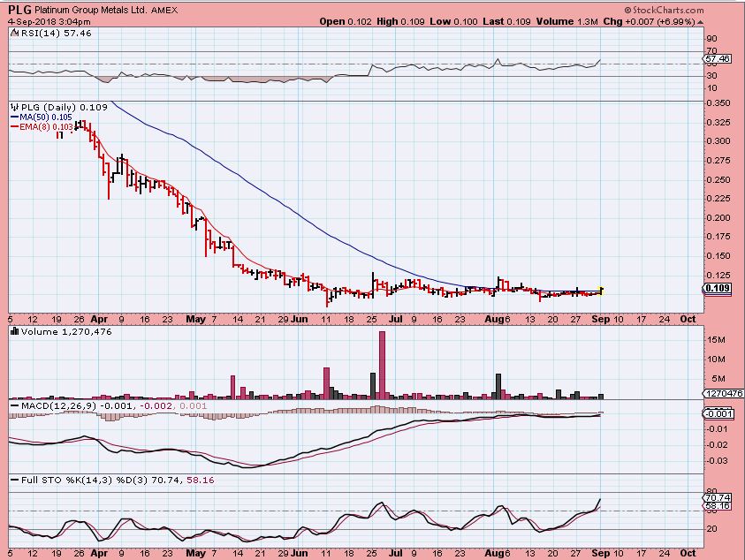
Task: Click the RSI(14) indicator legend icon
Action: tap(15, 33)
